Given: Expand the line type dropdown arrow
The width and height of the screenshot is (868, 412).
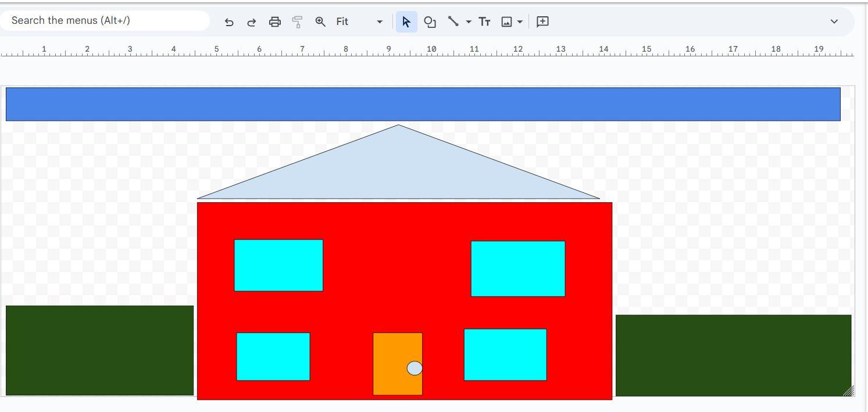Looking at the screenshot, I should (469, 22).
